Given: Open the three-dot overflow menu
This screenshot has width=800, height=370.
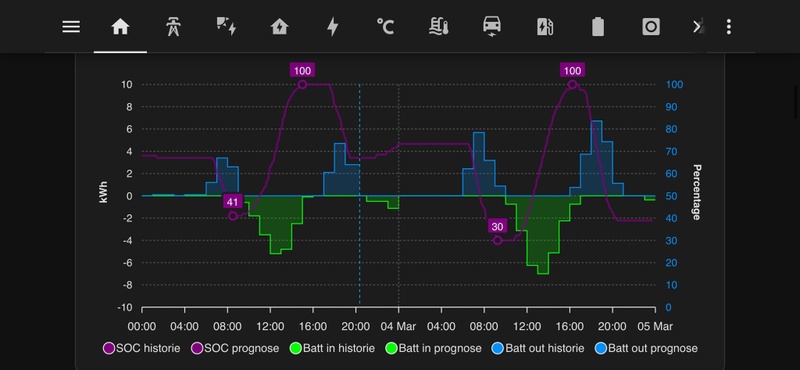Looking at the screenshot, I should click(x=729, y=27).
